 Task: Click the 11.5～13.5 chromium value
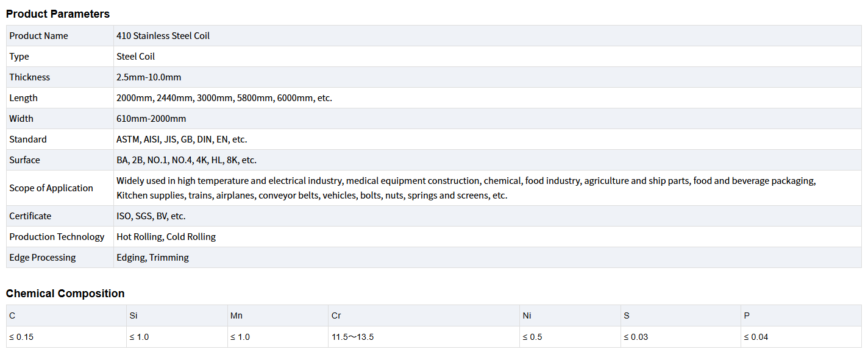coord(352,337)
